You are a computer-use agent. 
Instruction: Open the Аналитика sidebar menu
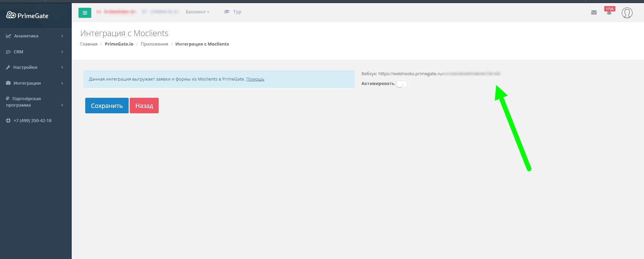pyautogui.click(x=36, y=36)
